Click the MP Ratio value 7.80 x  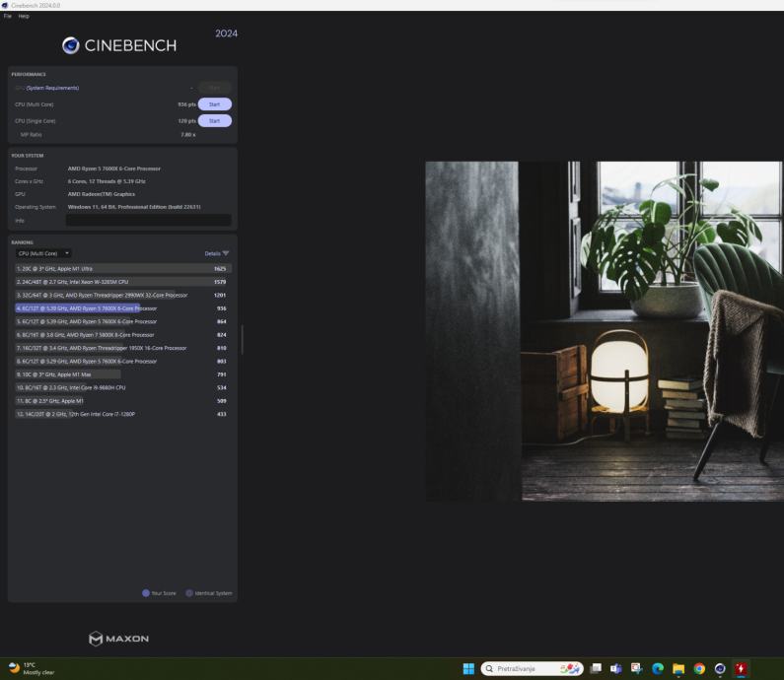pyautogui.click(x=188, y=135)
